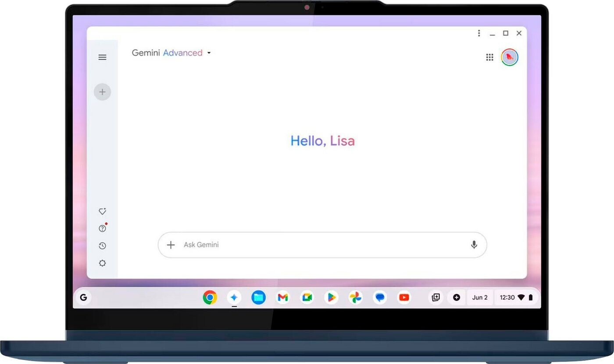Start a new chat with plus button

tap(102, 92)
